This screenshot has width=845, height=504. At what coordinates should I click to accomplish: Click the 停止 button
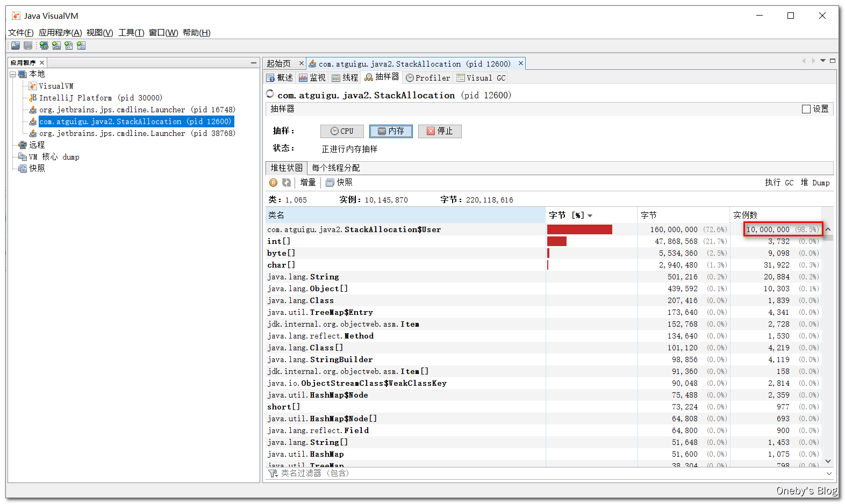[440, 131]
